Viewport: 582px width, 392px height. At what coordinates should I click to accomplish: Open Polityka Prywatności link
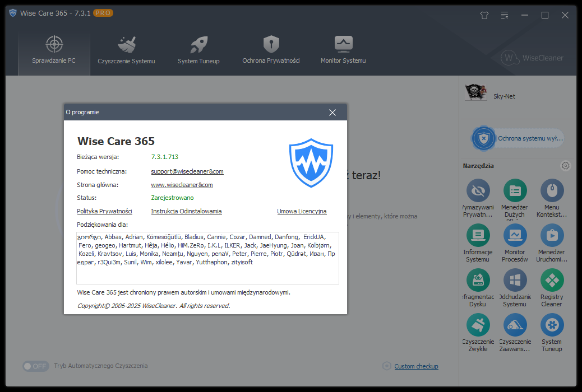pos(104,211)
